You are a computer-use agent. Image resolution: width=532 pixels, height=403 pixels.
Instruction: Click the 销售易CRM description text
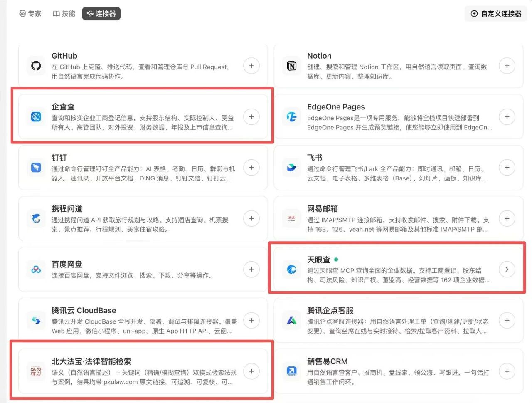click(398, 377)
